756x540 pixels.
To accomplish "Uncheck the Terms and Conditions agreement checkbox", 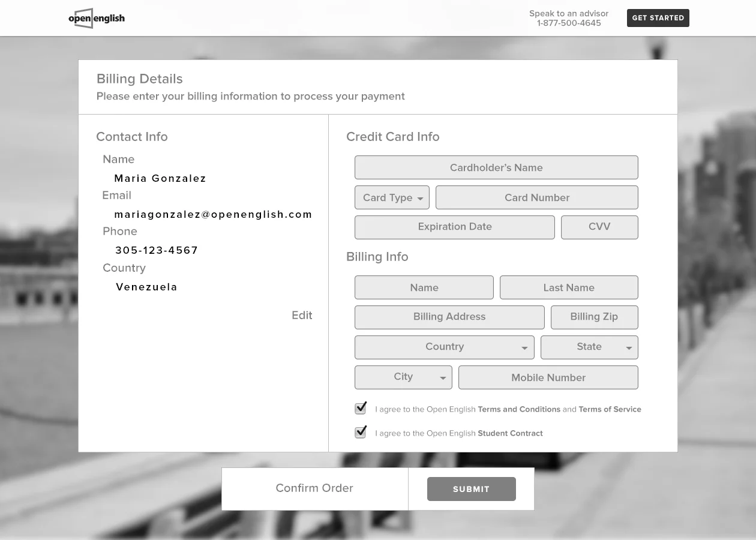I will pos(360,407).
